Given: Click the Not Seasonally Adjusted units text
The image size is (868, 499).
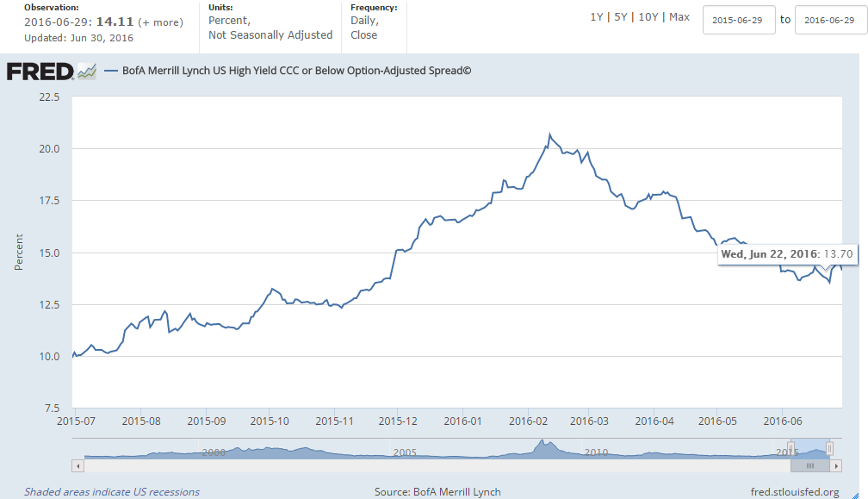Looking at the screenshot, I should (270, 34).
